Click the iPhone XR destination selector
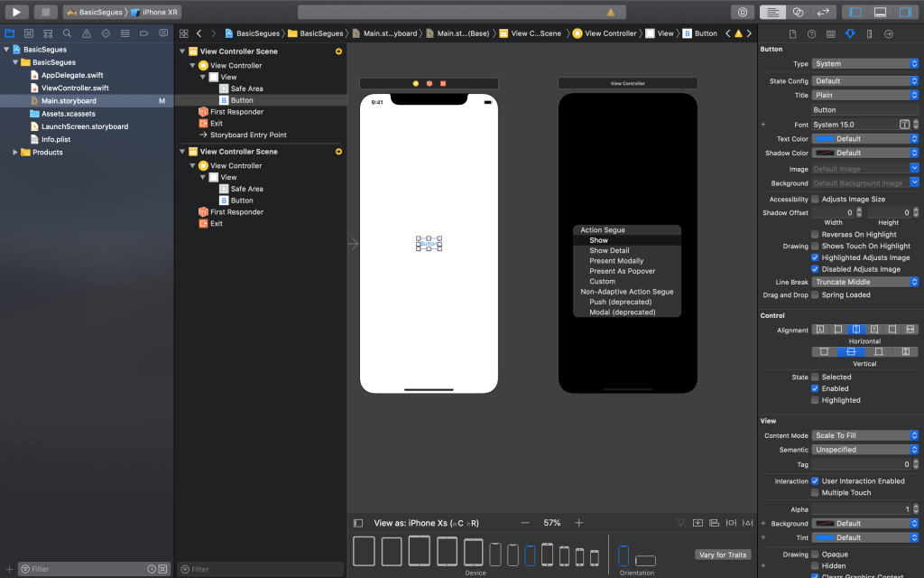This screenshot has width=924, height=578. (x=155, y=12)
